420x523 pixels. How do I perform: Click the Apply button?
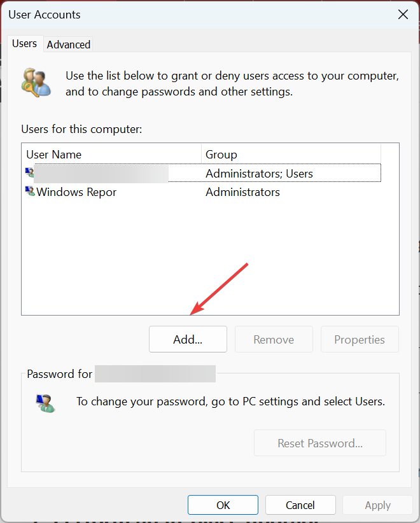point(377,505)
